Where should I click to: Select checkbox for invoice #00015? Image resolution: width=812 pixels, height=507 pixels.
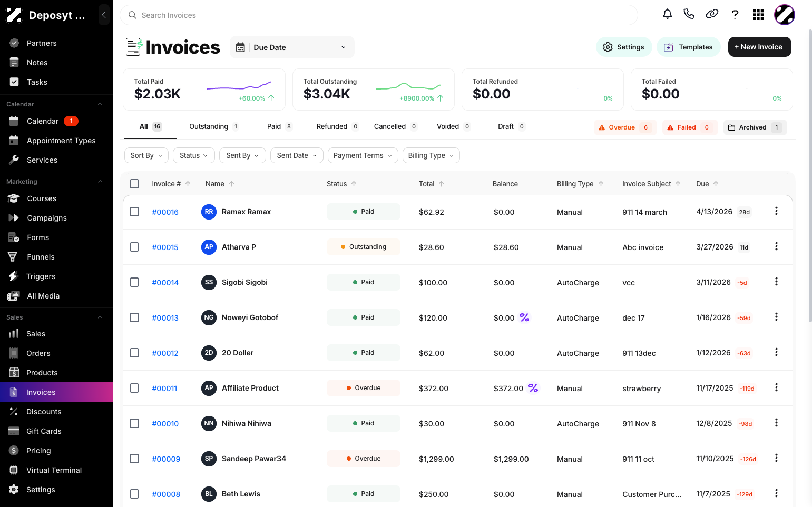pos(134,247)
